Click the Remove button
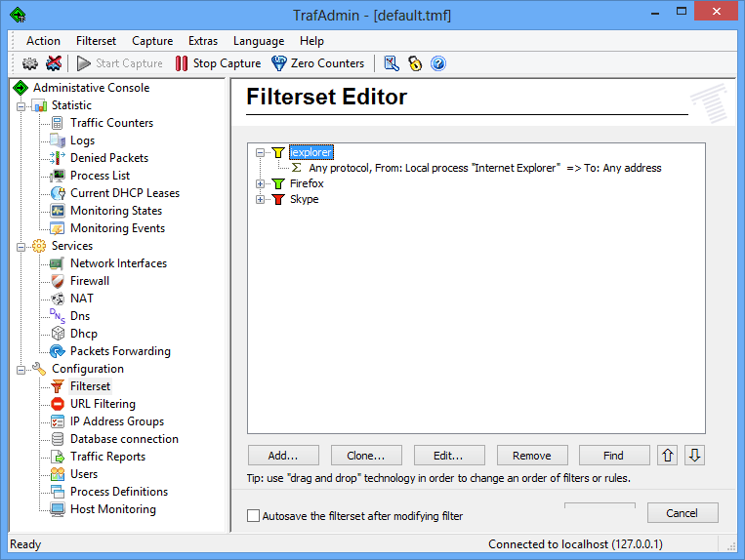Image resolution: width=745 pixels, height=560 pixels. pyautogui.click(x=532, y=456)
